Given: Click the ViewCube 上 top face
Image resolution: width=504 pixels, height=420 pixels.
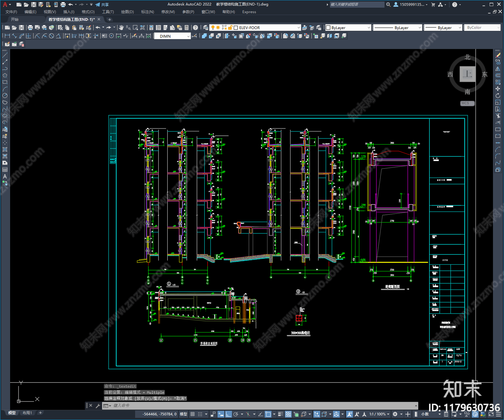Looking at the screenshot, I should coord(467,74).
